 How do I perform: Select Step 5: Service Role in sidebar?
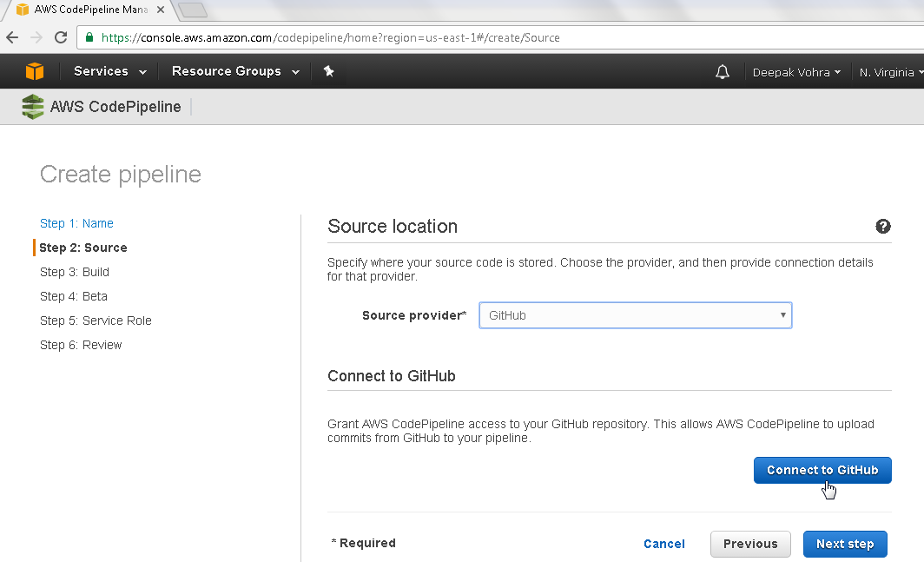[96, 321]
